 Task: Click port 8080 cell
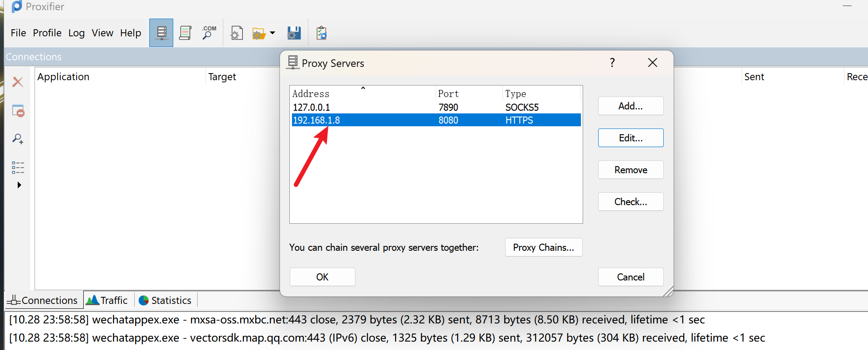click(x=448, y=120)
